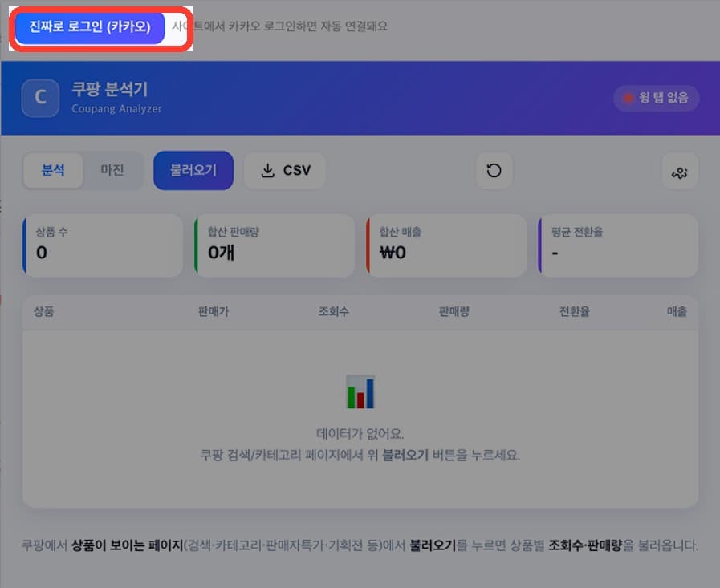Click the 쿠팡 분석기 title text
720x588 pixels.
pos(110,89)
